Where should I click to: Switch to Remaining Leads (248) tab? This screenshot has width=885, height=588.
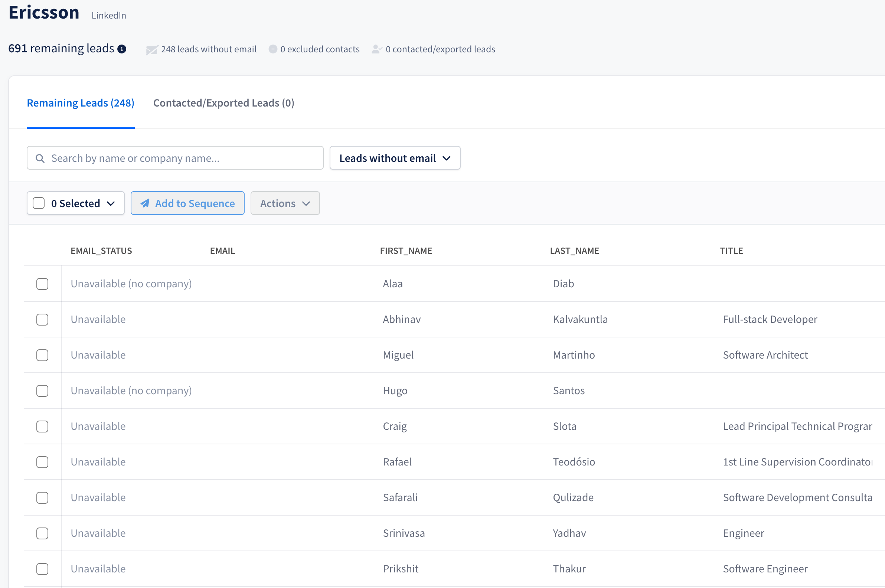pos(81,103)
